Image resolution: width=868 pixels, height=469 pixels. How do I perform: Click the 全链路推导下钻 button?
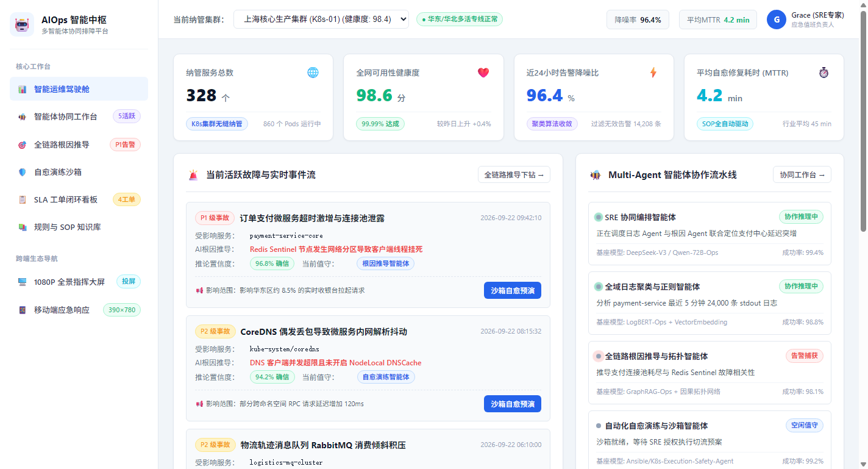click(x=514, y=175)
